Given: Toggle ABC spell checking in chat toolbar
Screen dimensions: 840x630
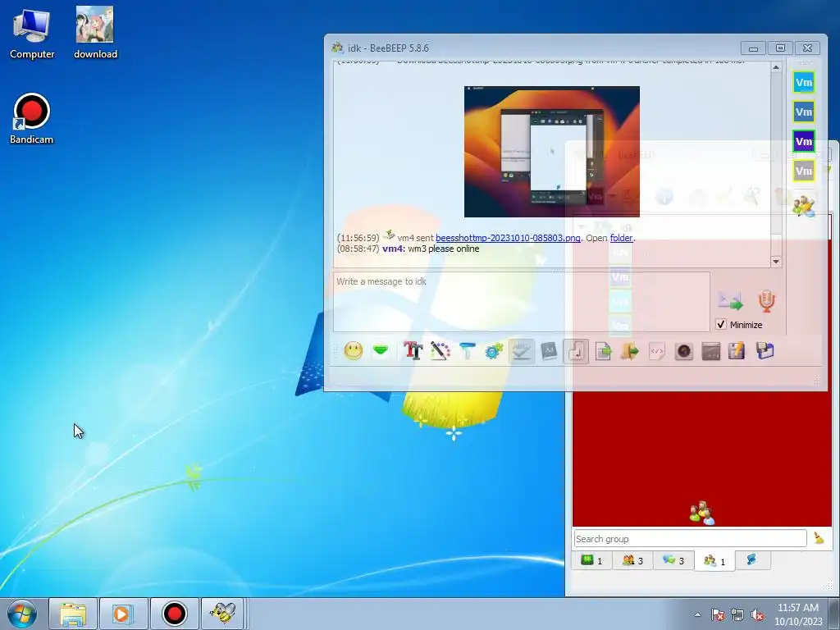Looking at the screenshot, I should 521,351.
